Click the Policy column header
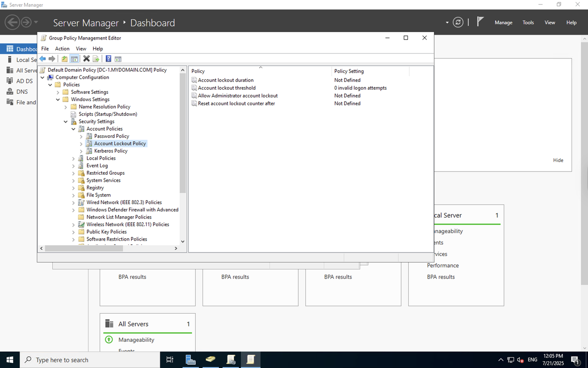The width and height of the screenshot is (588, 368). 260,71
